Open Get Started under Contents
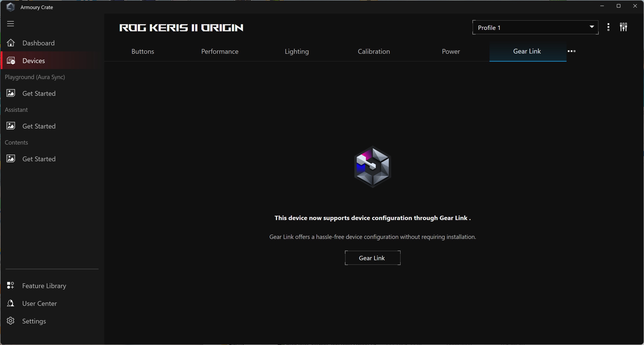The image size is (644, 345). click(x=52, y=159)
